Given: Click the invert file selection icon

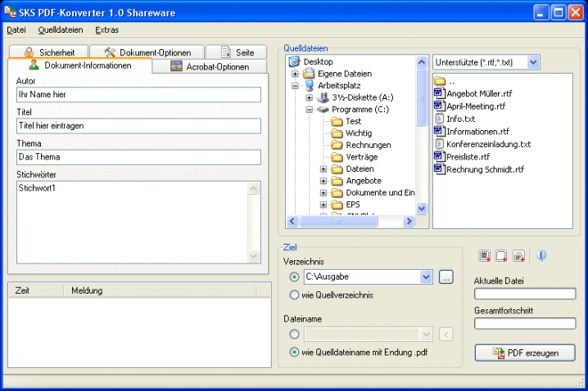Looking at the screenshot, I should pos(518,257).
